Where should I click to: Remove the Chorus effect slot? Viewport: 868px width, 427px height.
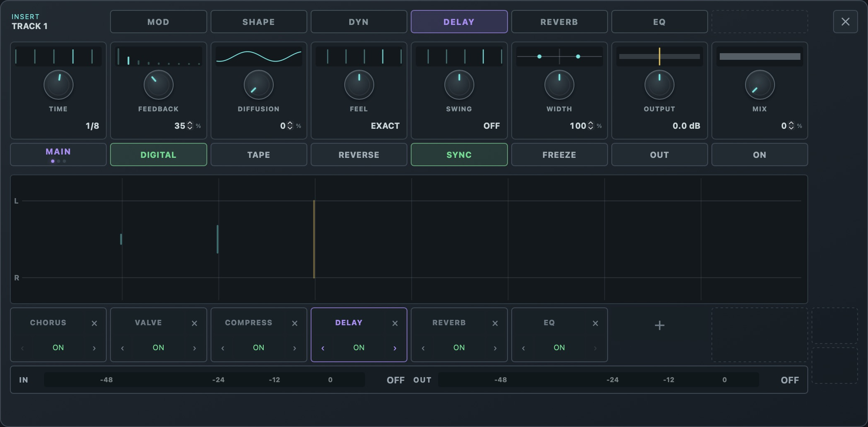(x=94, y=323)
